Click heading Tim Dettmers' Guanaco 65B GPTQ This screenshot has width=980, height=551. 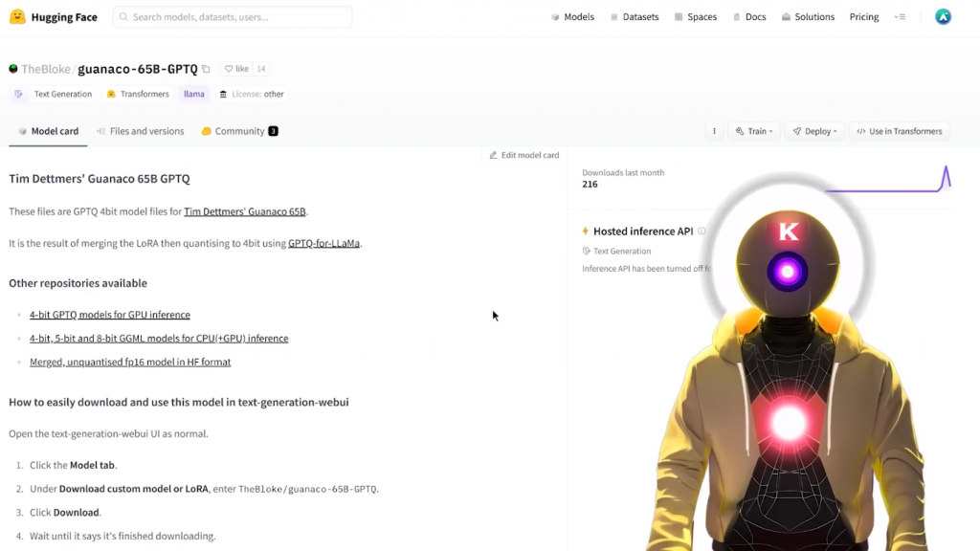pos(100,179)
